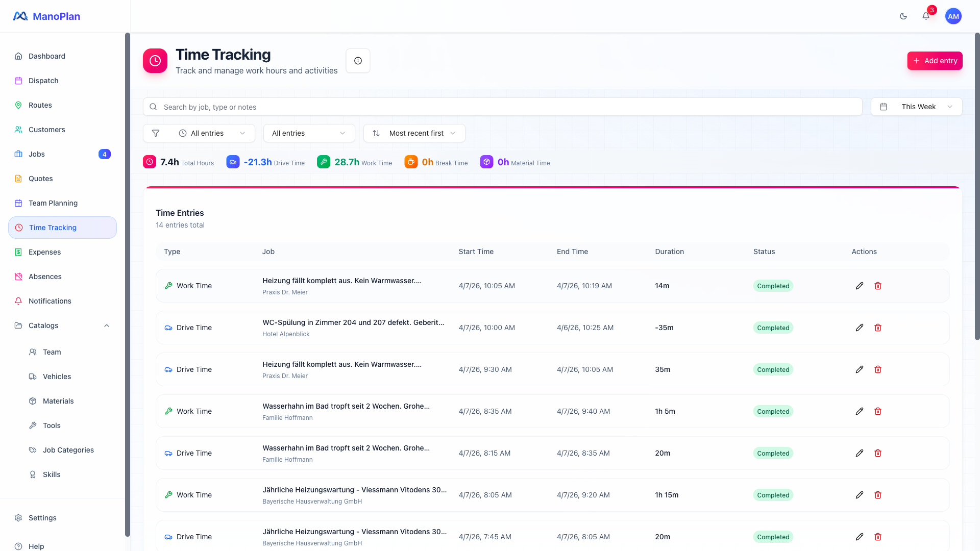This screenshot has height=551, width=980.
Task: Click the info icon beside Time Tracking
Action: click(358, 61)
